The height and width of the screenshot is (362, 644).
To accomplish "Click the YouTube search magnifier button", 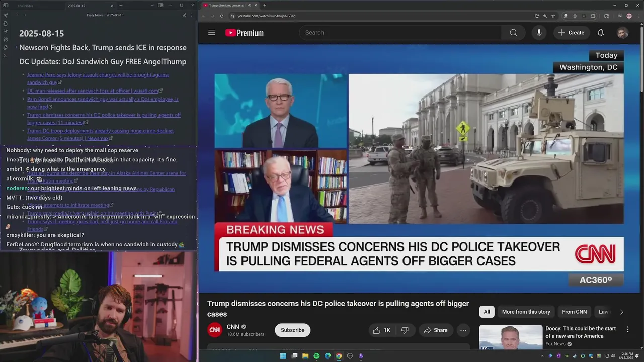I will (x=513, y=33).
